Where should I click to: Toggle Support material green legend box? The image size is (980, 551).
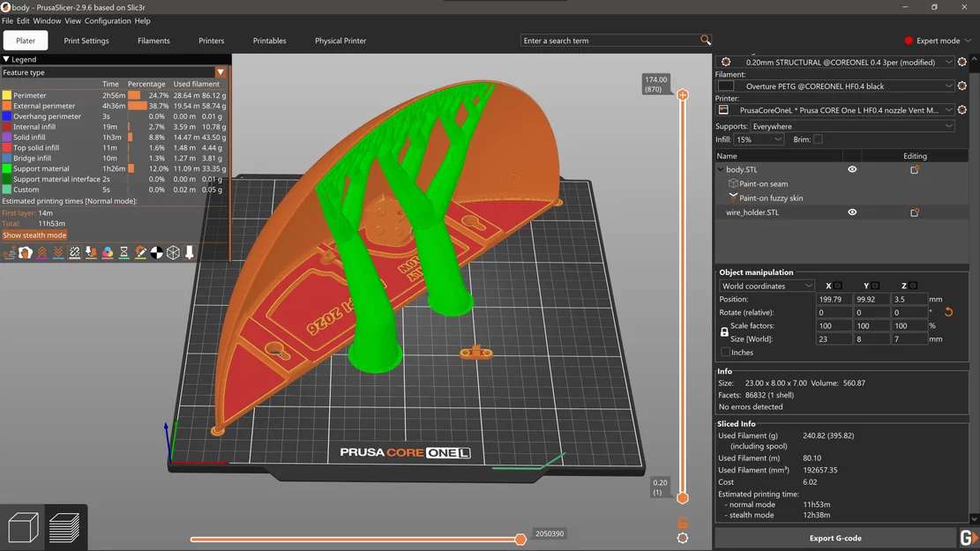(7, 168)
